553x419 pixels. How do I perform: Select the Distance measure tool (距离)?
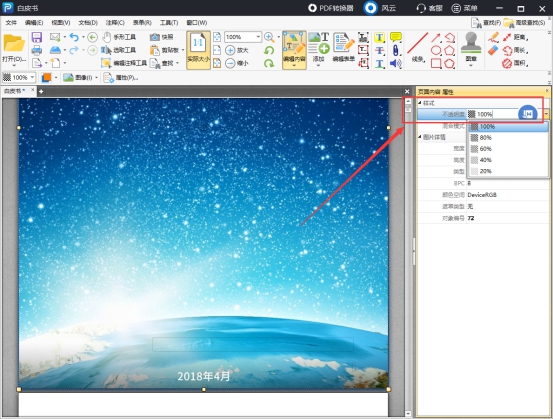tap(516, 37)
